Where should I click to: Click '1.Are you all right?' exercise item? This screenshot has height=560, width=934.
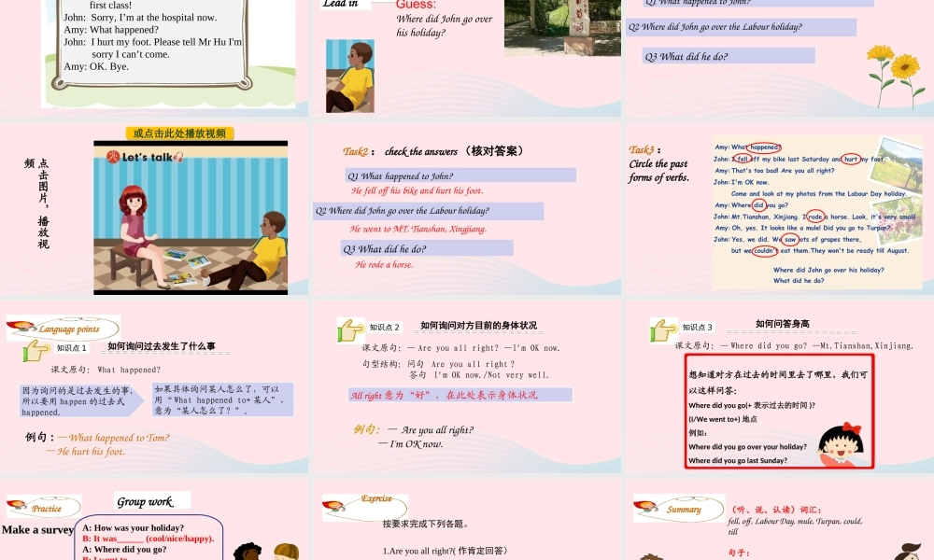coord(445,551)
